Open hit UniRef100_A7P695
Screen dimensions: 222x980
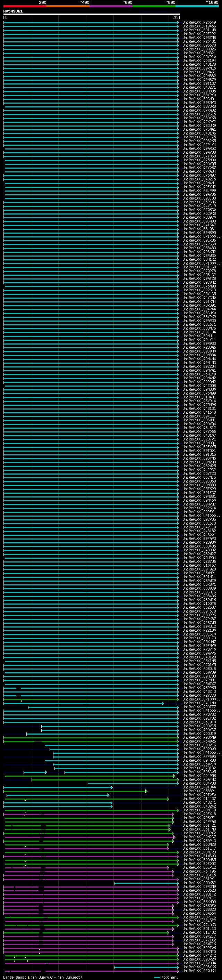point(199,756)
